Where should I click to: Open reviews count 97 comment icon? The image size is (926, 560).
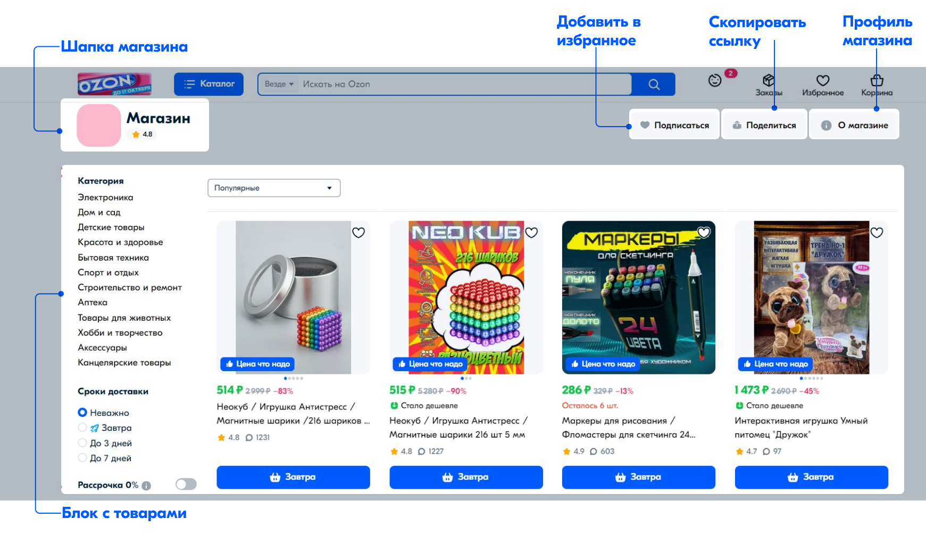pos(766,452)
